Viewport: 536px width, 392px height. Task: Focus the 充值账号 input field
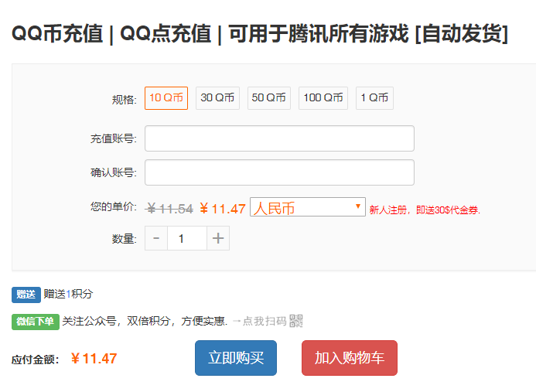[x=279, y=138]
